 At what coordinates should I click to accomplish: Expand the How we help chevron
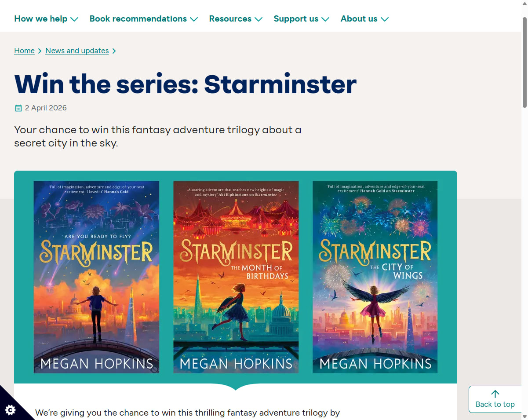coord(74,19)
